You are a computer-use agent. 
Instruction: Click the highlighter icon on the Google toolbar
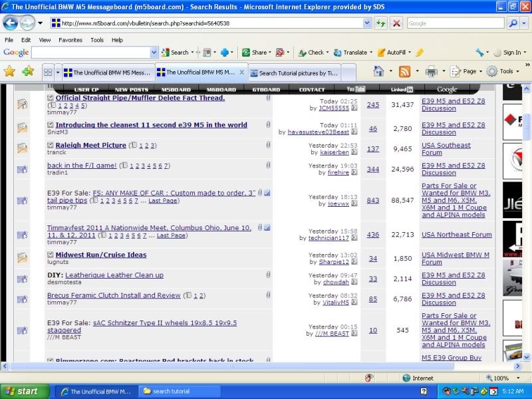(420, 53)
